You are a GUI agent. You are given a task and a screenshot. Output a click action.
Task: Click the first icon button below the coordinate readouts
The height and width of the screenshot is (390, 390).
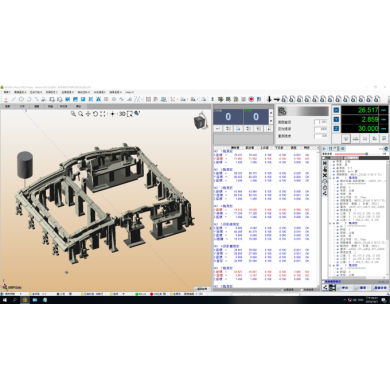coord(346,138)
